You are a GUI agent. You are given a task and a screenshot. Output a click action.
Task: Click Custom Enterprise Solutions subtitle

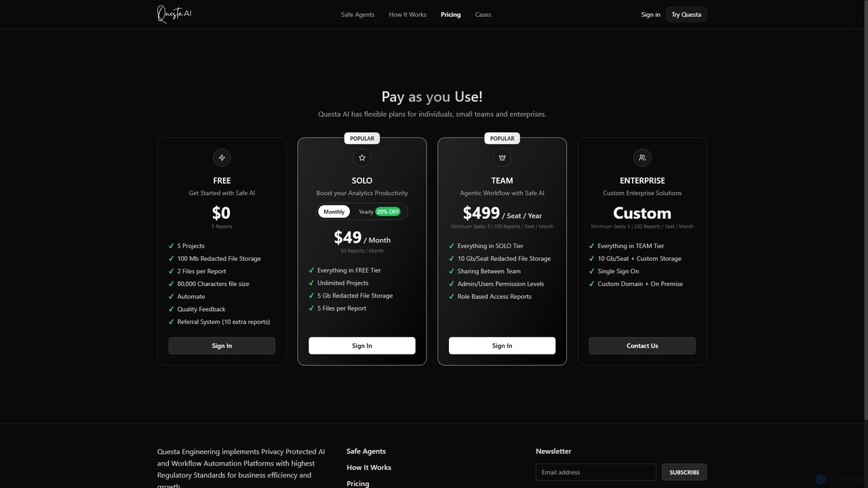pyautogui.click(x=642, y=193)
